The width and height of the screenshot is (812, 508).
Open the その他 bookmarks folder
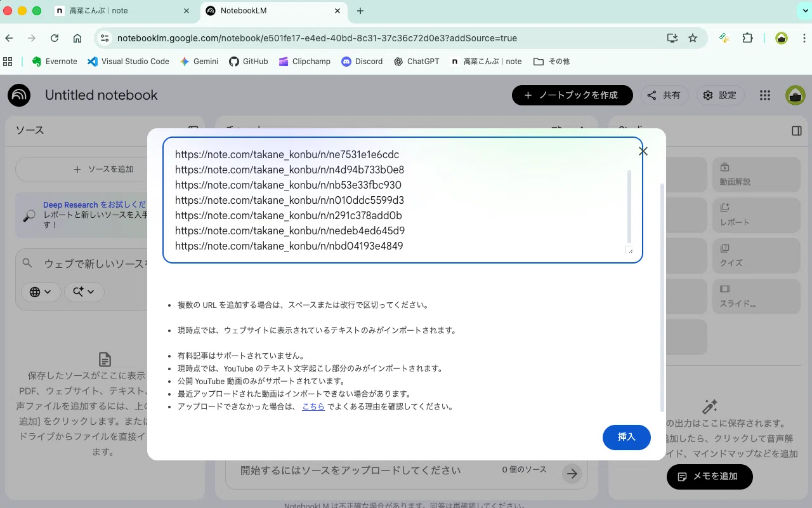tap(551, 62)
